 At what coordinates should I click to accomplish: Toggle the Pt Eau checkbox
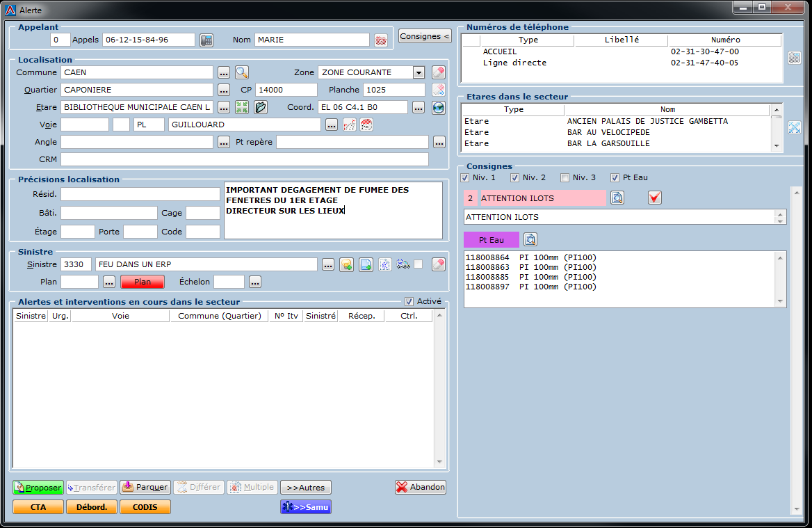615,177
